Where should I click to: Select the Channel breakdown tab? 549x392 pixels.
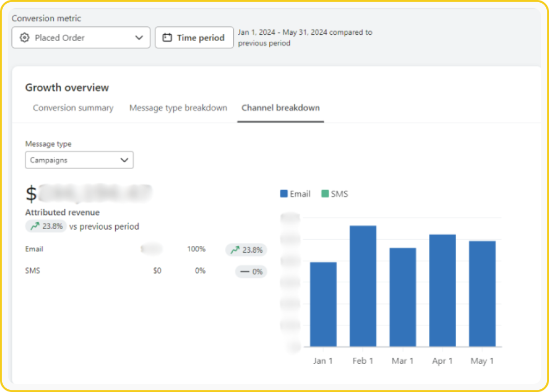coord(280,108)
